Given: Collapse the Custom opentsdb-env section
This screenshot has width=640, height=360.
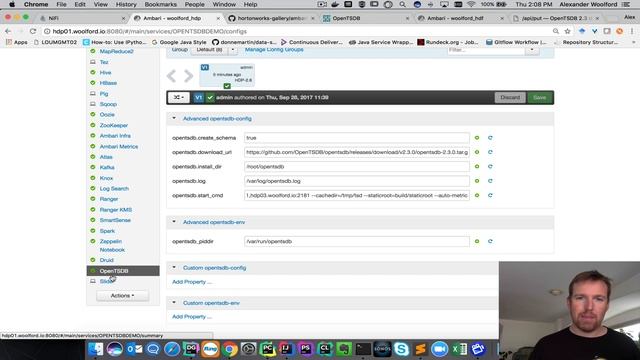Looking at the screenshot, I should coord(174,303).
